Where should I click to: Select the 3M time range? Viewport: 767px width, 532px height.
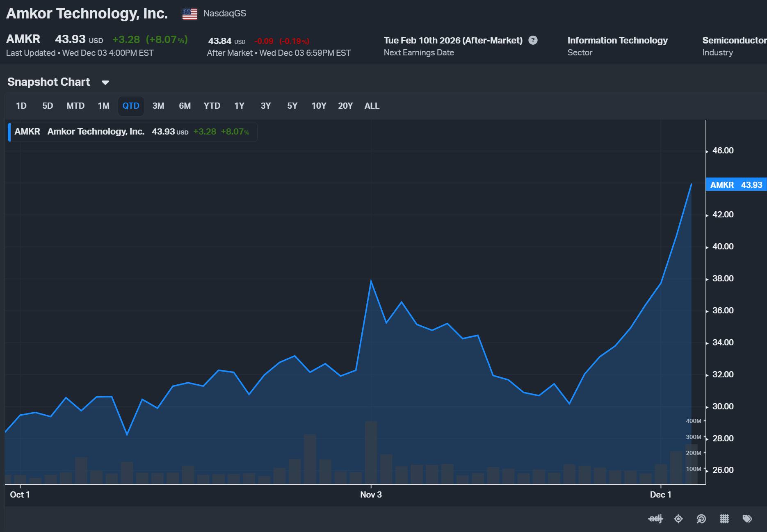(158, 106)
